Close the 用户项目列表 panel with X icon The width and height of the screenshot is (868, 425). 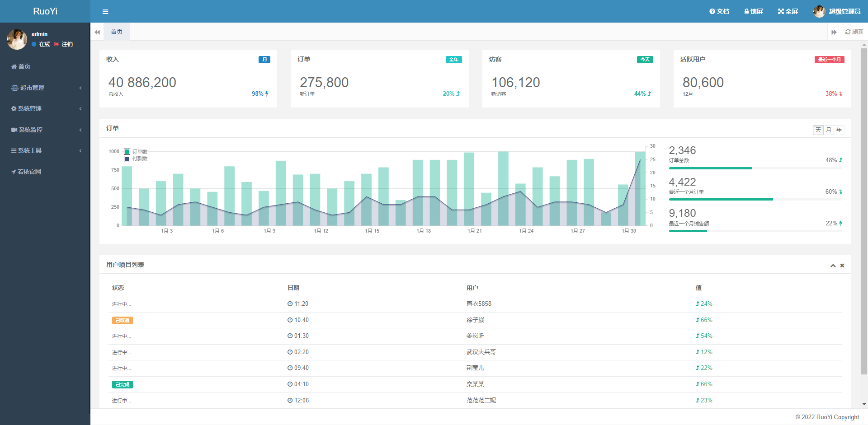point(842,266)
